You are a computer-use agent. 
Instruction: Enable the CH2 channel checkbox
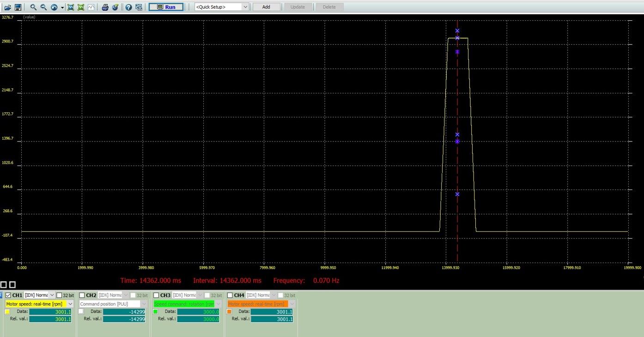point(82,295)
